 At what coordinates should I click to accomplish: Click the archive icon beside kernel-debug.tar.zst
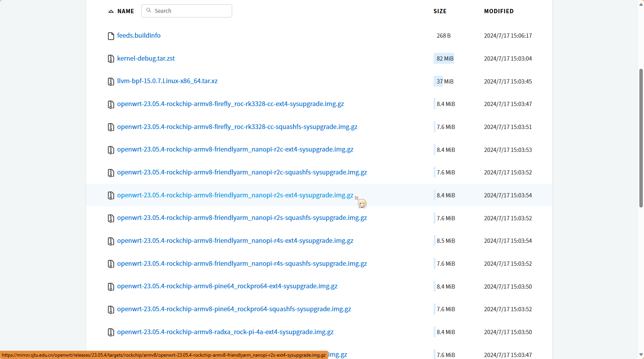pyautogui.click(x=111, y=59)
